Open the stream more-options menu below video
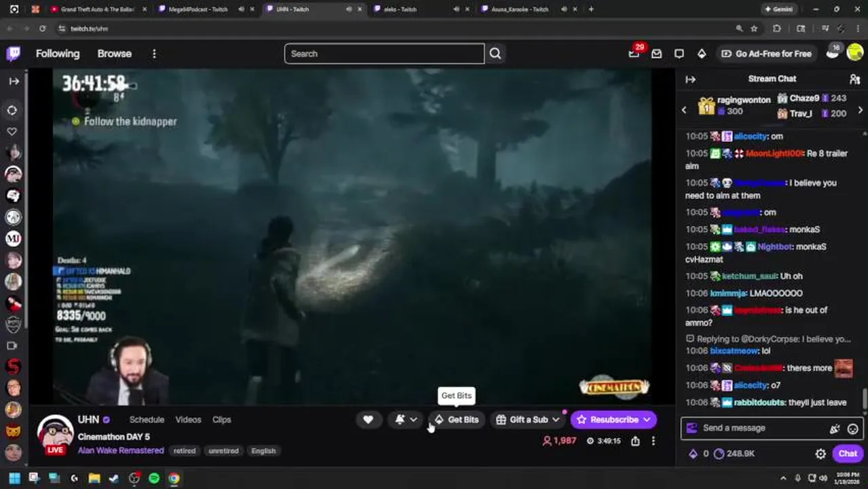The height and width of the screenshot is (489, 868). click(653, 441)
